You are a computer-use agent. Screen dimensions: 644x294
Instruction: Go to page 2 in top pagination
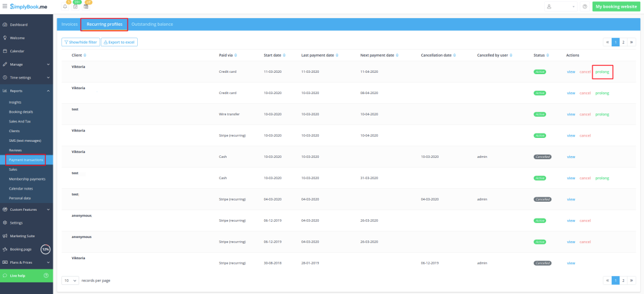(623, 42)
